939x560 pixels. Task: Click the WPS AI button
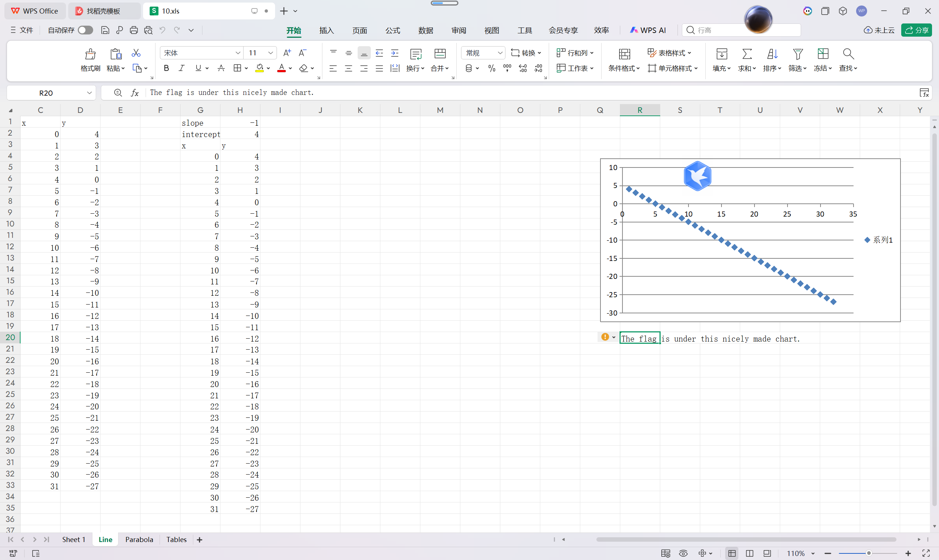tap(648, 30)
